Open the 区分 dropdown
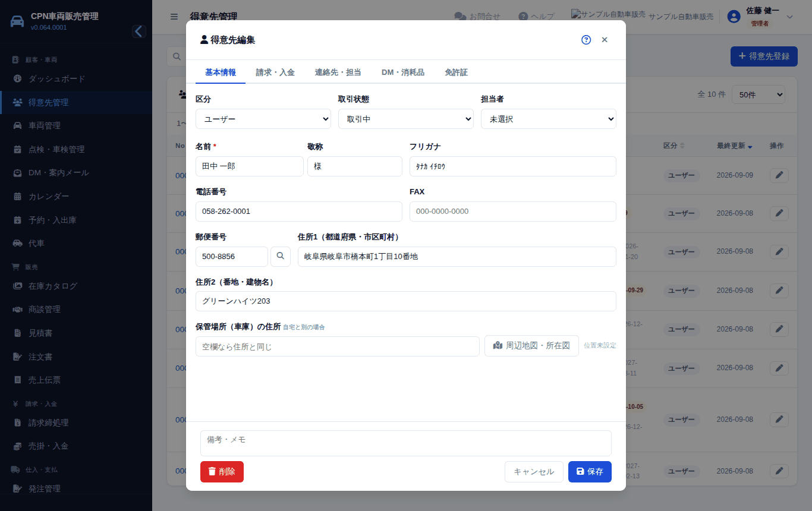This screenshot has width=812, height=511. click(x=263, y=119)
